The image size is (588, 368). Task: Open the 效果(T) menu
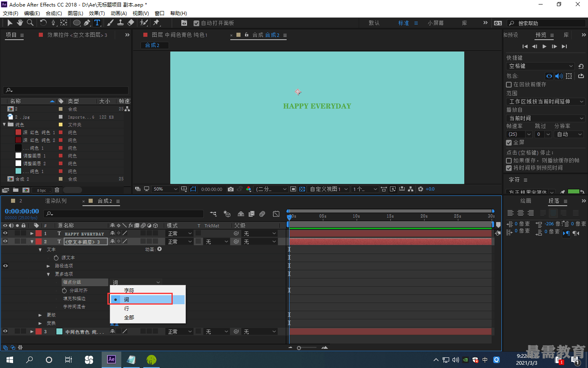click(x=97, y=13)
